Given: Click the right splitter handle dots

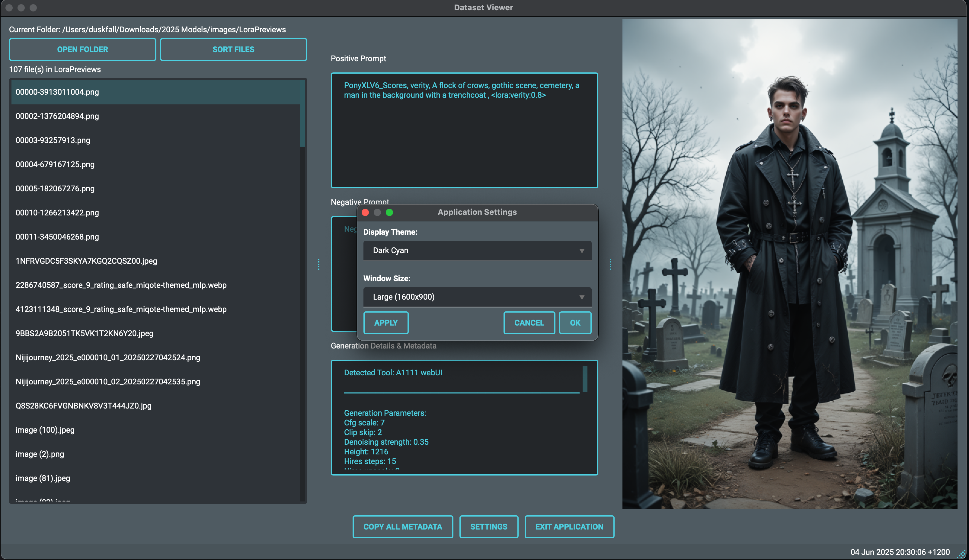Looking at the screenshot, I should [x=610, y=264].
